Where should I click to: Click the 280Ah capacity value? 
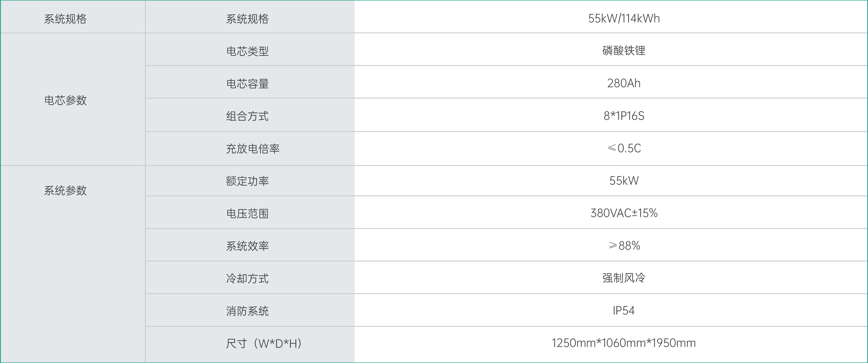(624, 83)
